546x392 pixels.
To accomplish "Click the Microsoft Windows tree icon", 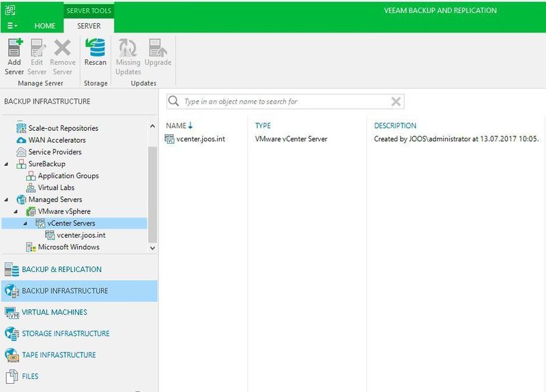I will tap(31, 247).
